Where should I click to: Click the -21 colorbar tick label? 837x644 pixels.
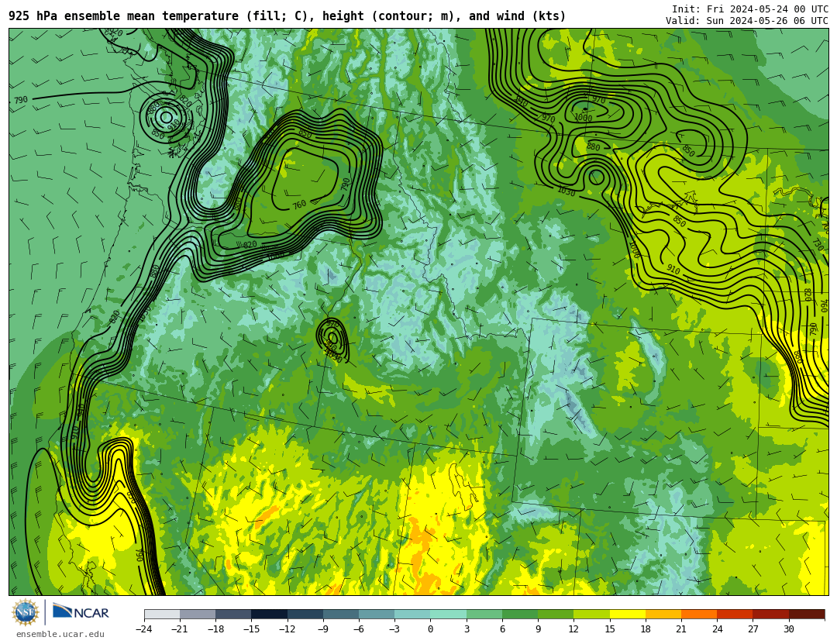pos(180,629)
